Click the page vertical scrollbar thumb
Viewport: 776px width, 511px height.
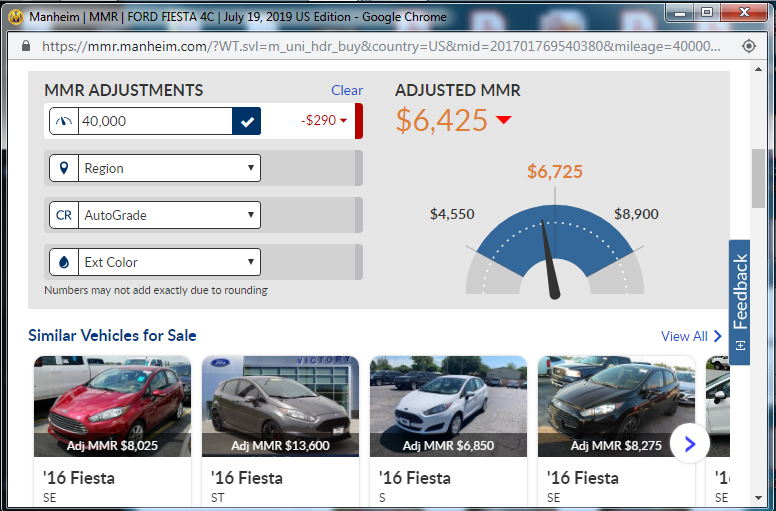[x=758, y=178]
